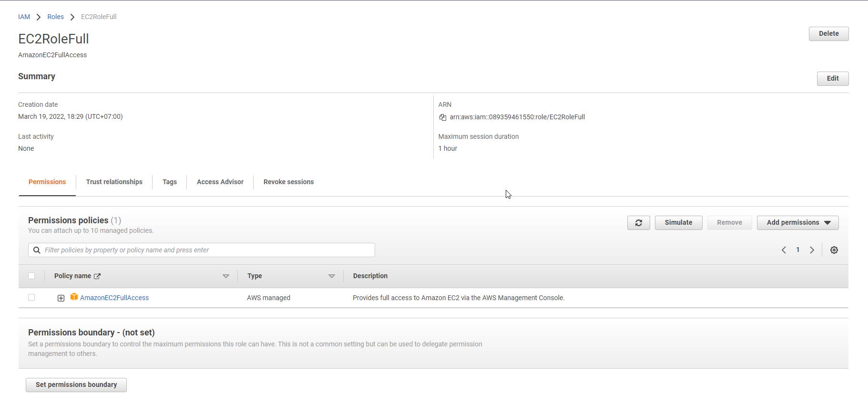This screenshot has height=396, width=868.
Task: Click the EC2RoleFull breadcrumb text
Action: (99, 17)
